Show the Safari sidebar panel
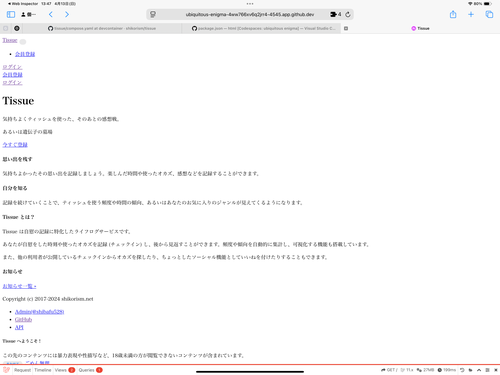500x375 pixels. pyautogui.click(x=11, y=14)
